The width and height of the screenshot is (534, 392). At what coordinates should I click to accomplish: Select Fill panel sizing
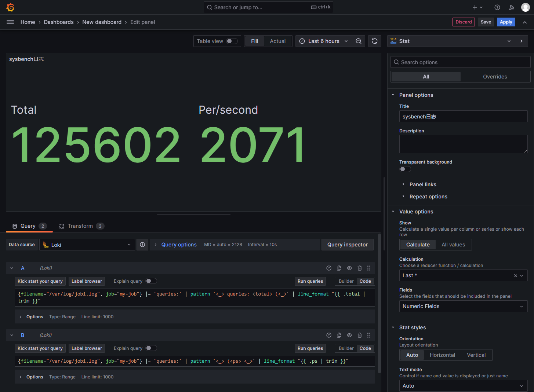[255, 41]
